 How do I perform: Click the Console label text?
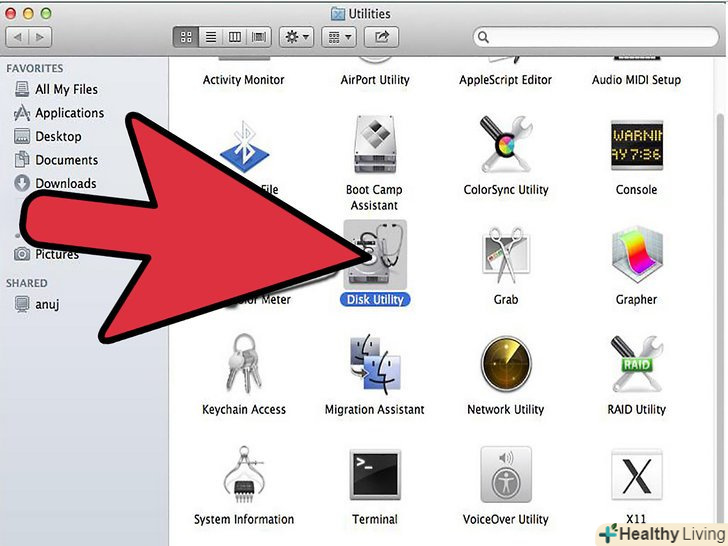tap(637, 189)
